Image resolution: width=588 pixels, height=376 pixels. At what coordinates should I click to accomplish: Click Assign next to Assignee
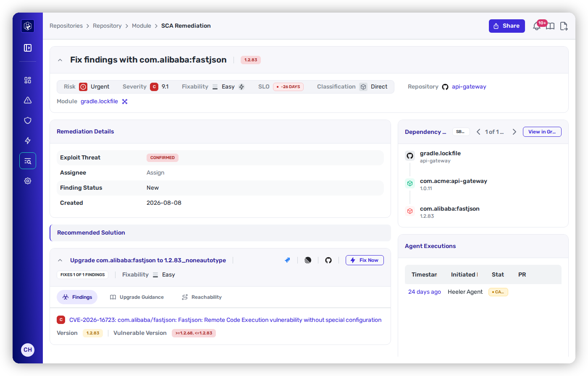155,172
